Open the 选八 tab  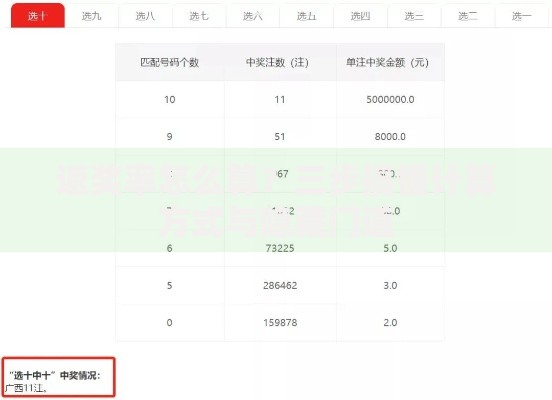pyautogui.click(x=145, y=16)
